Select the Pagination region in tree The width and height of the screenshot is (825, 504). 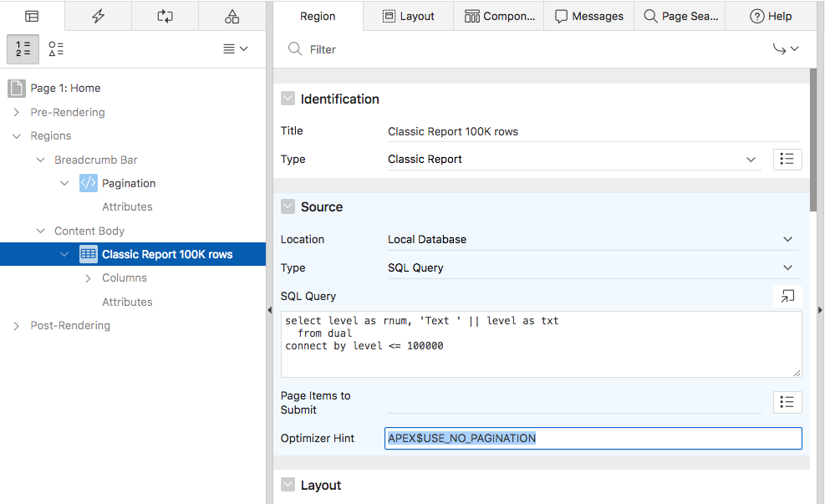coord(129,183)
